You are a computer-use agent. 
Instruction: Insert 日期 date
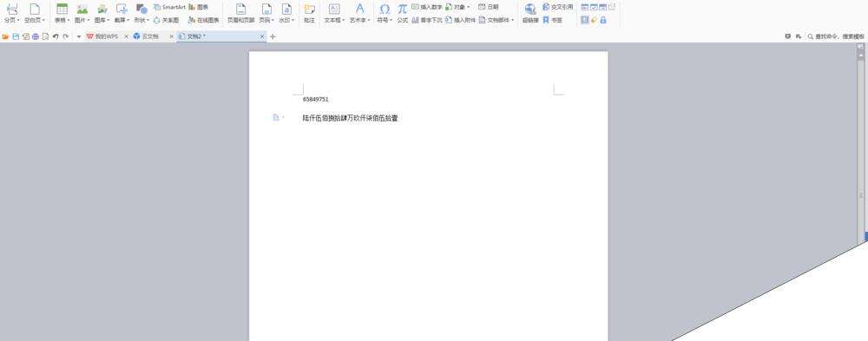click(489, 7)
